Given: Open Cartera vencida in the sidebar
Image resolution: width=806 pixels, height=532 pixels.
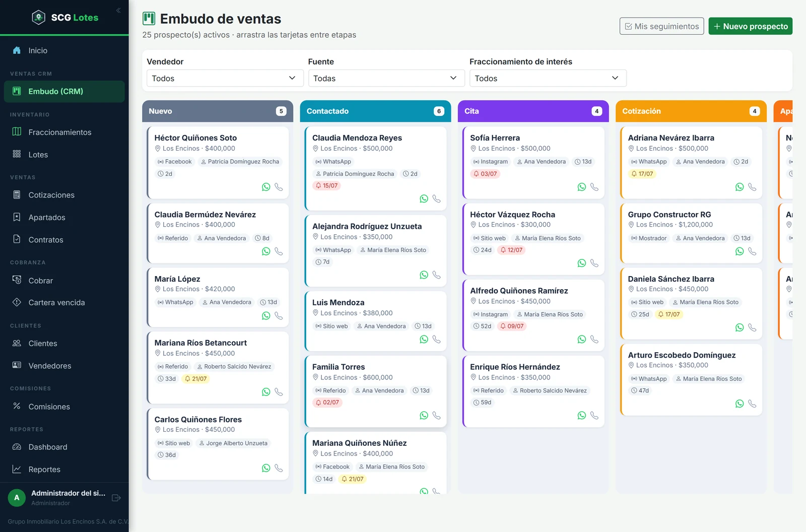Looking at the screenshot, I should click(64, 302).
